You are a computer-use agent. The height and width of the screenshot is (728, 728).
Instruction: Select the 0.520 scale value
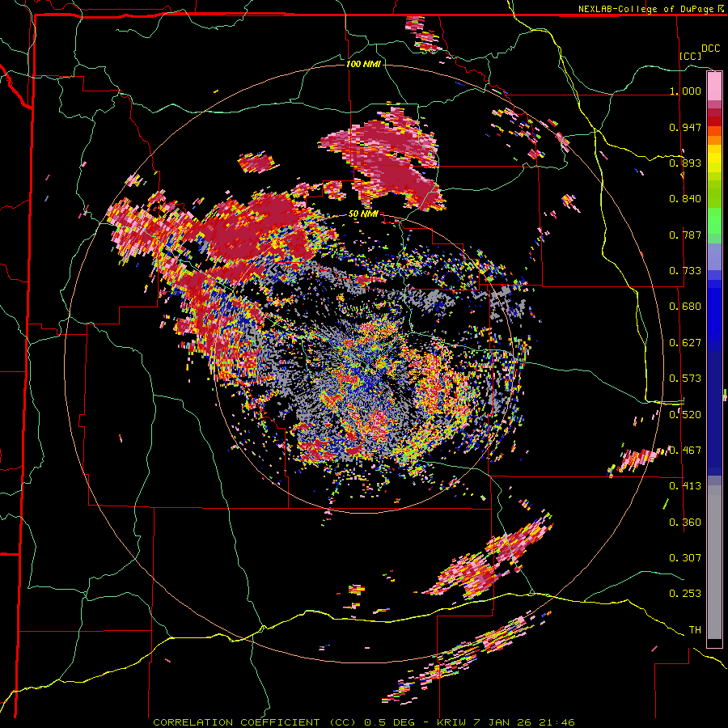(685, 414)
